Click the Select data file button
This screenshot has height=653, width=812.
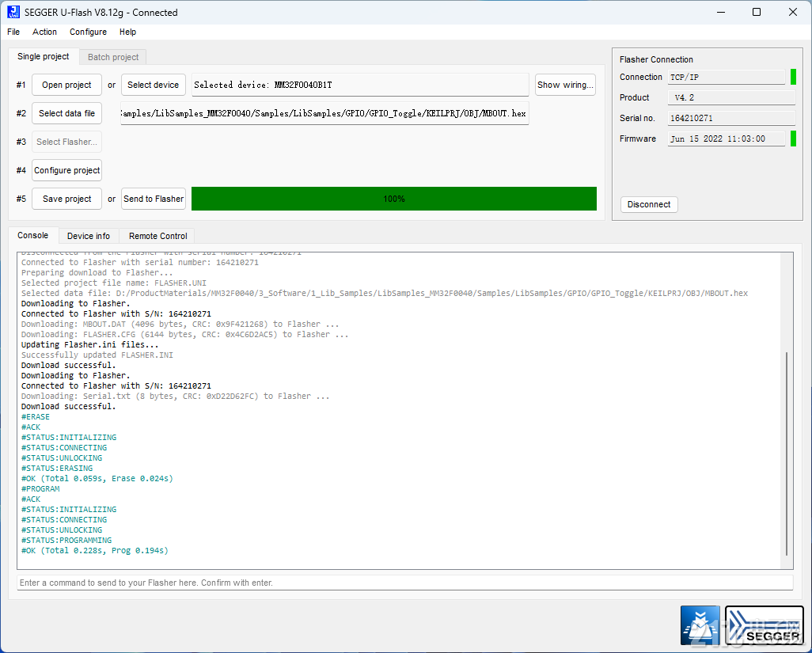pyautogui.click(x=66, y=113)
